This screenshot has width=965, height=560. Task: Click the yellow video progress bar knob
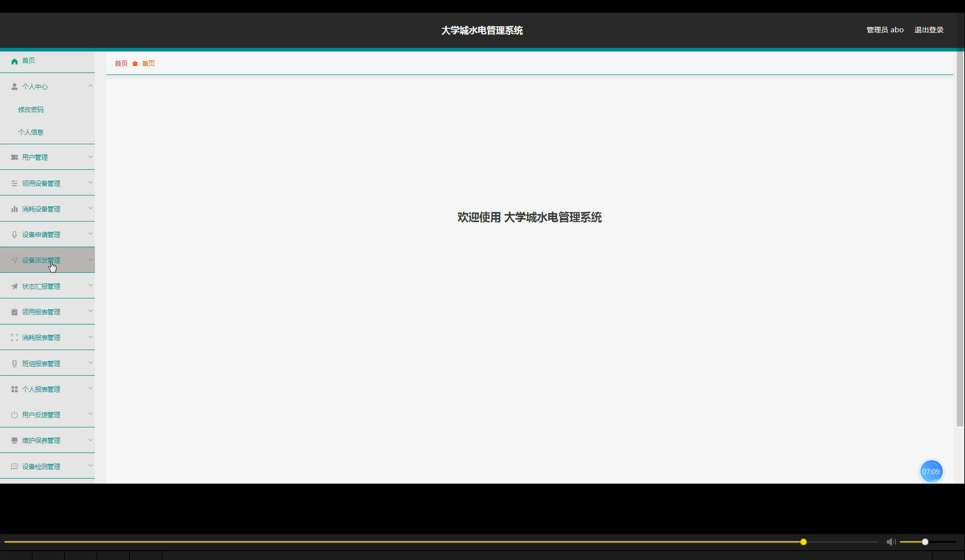[x=803, y=542]
